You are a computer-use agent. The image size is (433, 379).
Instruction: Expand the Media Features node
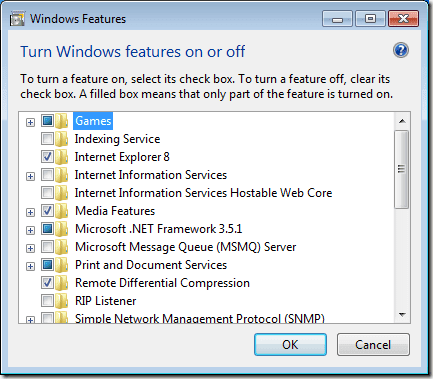[x=30, y=212]
